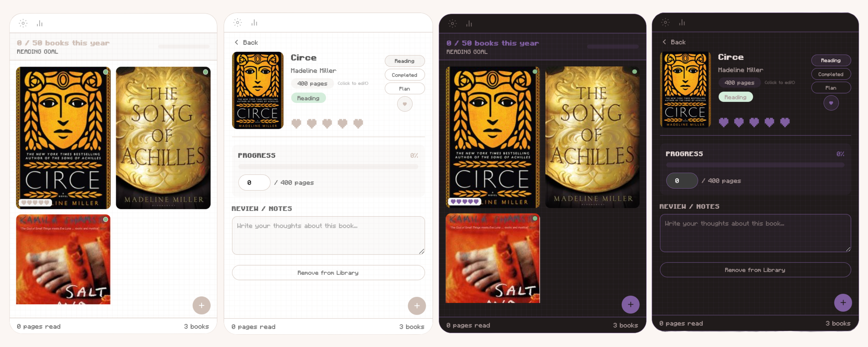
Task: Add a book with plus button in light library
Action: coord(201,305)
